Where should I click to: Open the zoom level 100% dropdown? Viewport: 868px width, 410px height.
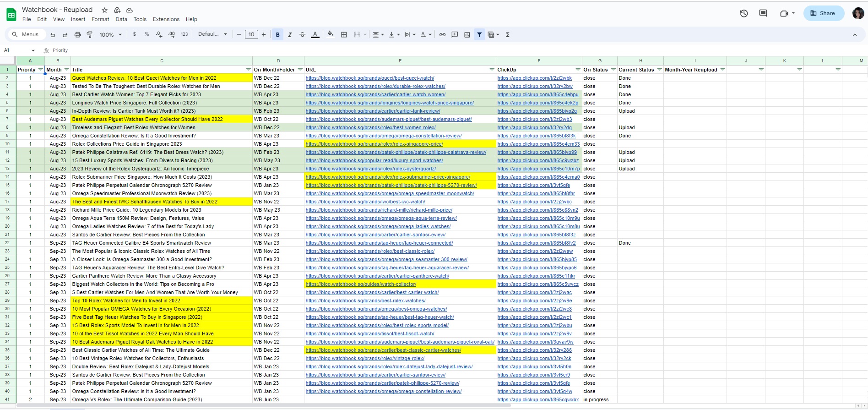[110, 34]
